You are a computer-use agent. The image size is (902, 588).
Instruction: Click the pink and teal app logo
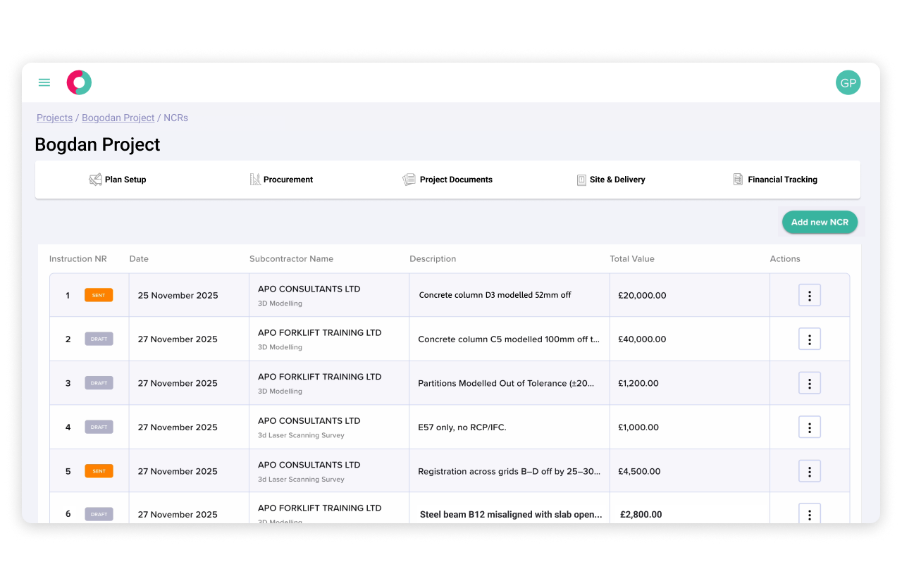[79, 82]
